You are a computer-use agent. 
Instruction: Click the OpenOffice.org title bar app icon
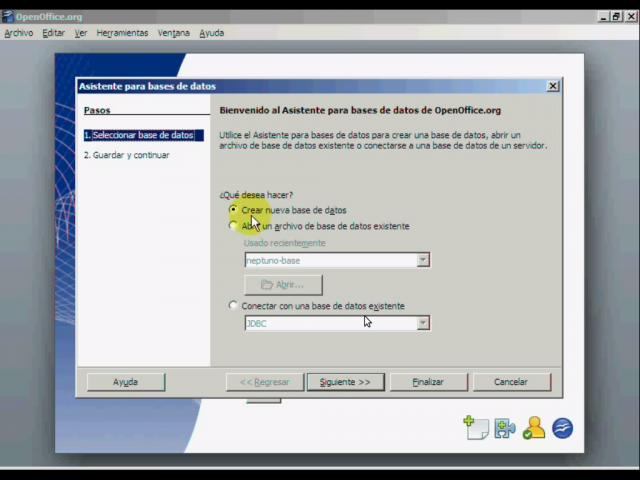click(x=7, y=17)
